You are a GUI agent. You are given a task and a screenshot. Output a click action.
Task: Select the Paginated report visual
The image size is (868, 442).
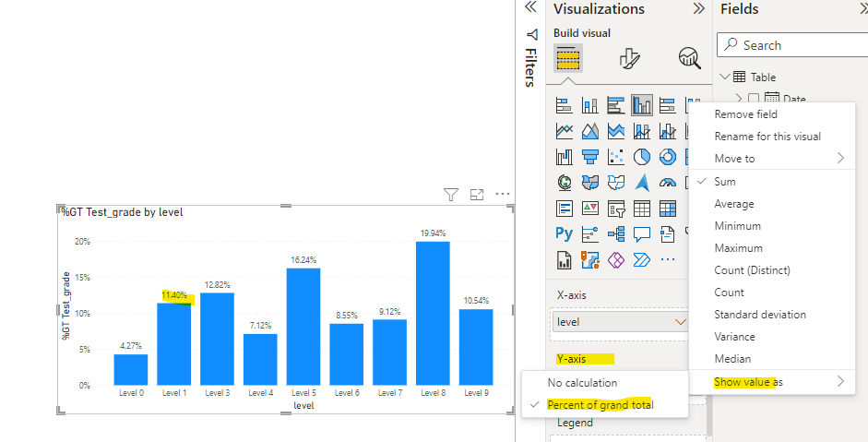click(x=565, y=260)
